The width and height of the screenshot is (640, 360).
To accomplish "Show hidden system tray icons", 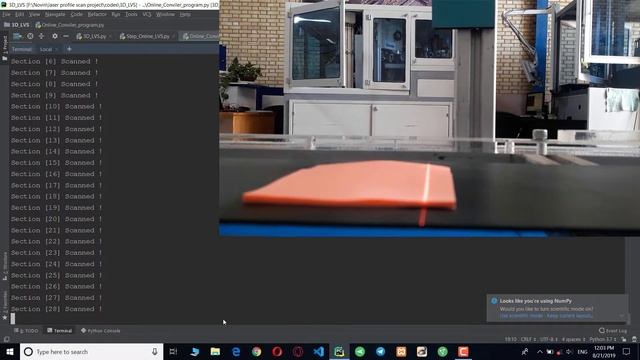I will point(540,351).
